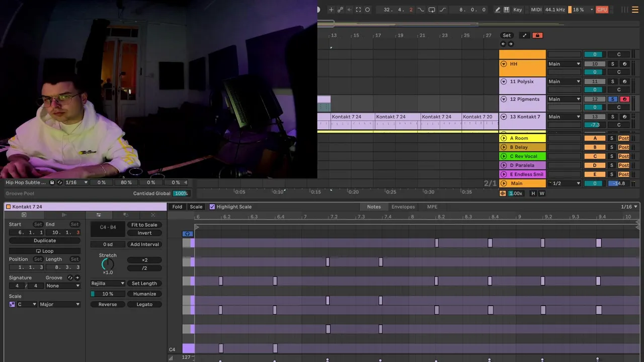644x362 pixels.
Task: Disarm the 12 Pigments record button
Action: pos(624,99)
